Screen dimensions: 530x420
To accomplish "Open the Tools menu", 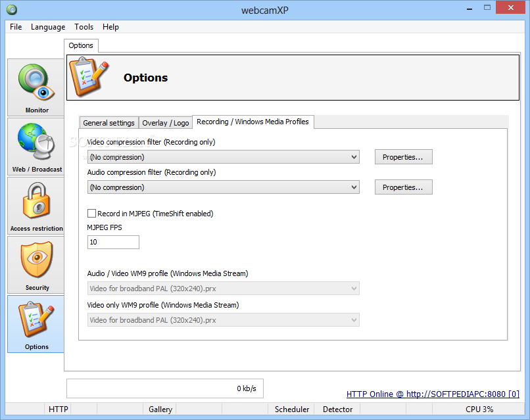I will [x=84, y=27].
